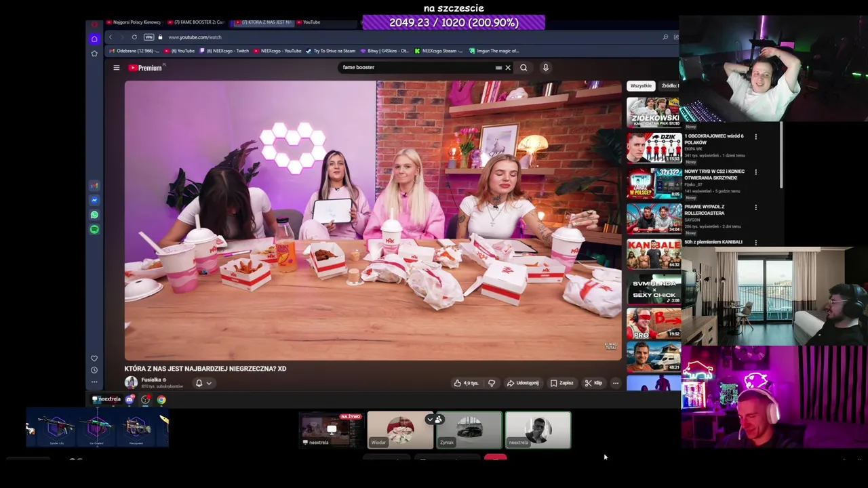868x488 pixels.
Task: Open the Opera GX home sidebar icon
Action: point(94,39)
